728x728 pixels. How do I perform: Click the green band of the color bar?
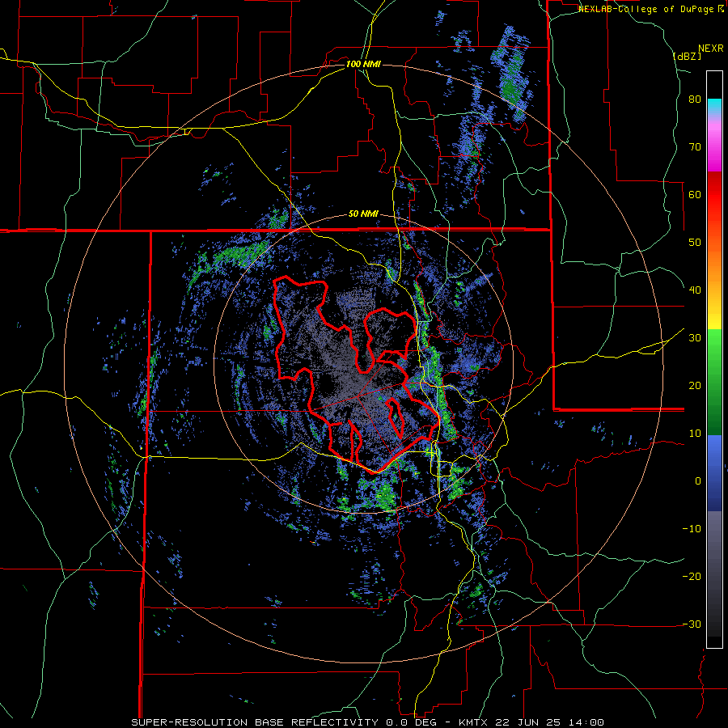714,382
